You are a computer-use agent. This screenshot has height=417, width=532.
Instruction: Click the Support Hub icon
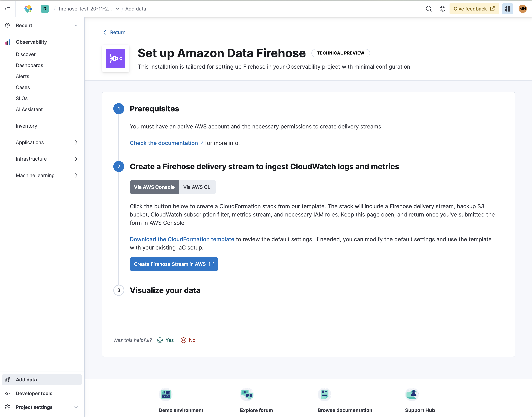[x=412, y=394]
